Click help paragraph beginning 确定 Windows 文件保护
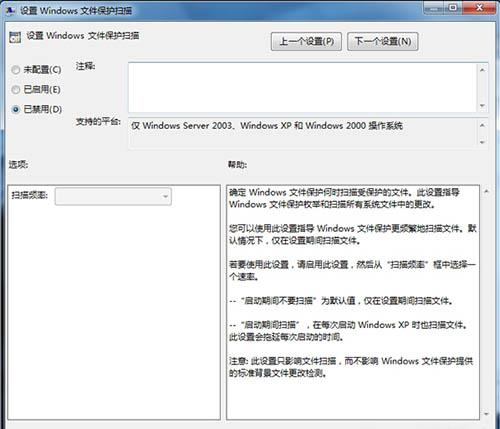 point(344,198)
